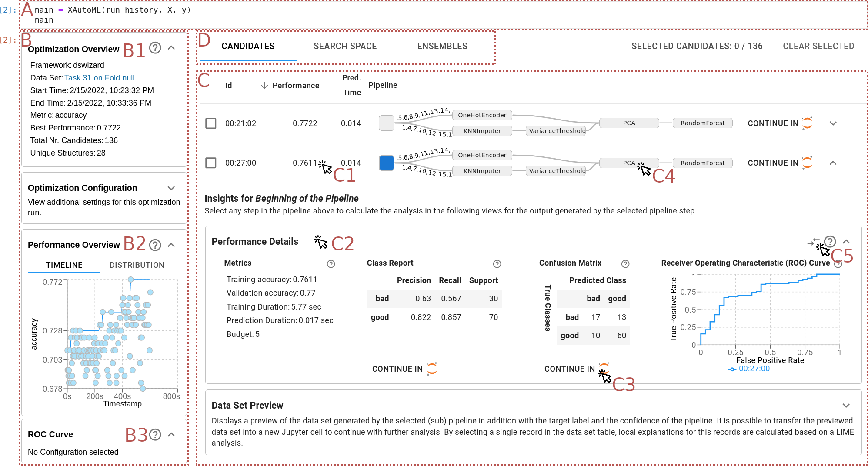Click Clear Selected button
Image resolution: width=868 pixels, height=466 pixels.
pyautogui.click(x=818, y=46)
